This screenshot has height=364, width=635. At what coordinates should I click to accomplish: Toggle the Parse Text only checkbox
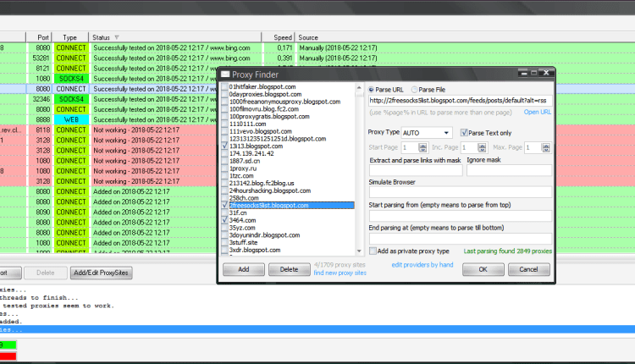coord(464,133)
